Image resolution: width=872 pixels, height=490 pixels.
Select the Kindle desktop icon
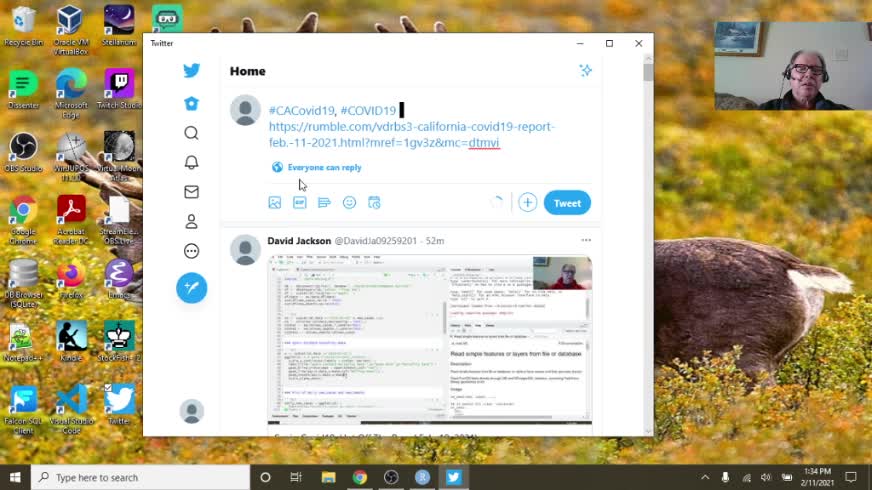click(x=71, y=343)
